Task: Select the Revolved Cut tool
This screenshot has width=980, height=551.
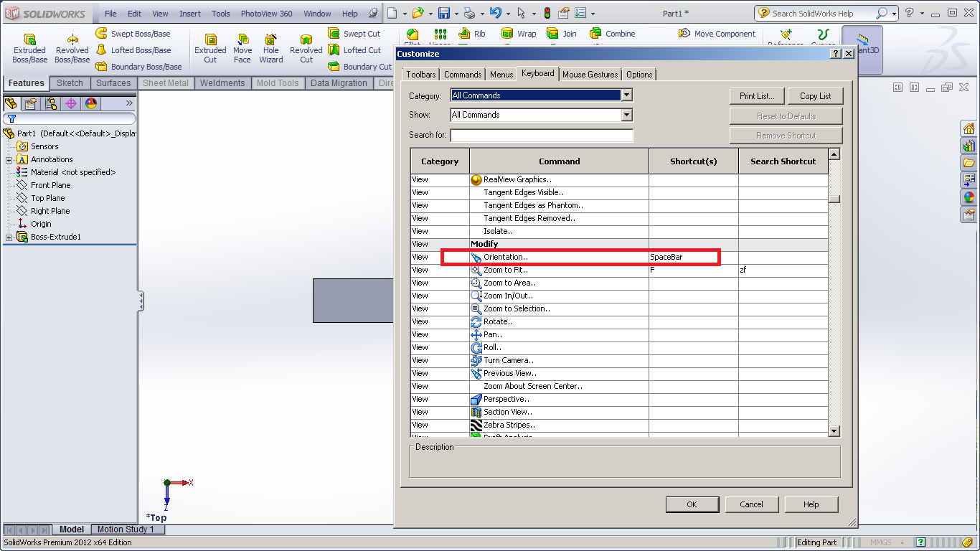Action: (x=306, y=48)
